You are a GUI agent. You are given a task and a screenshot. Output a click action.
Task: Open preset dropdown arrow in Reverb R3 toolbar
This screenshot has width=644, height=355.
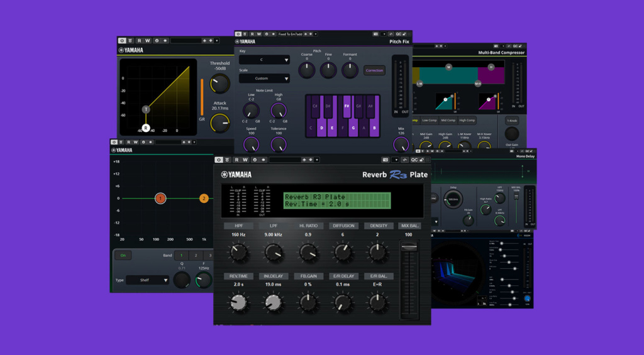coord(317,160)
